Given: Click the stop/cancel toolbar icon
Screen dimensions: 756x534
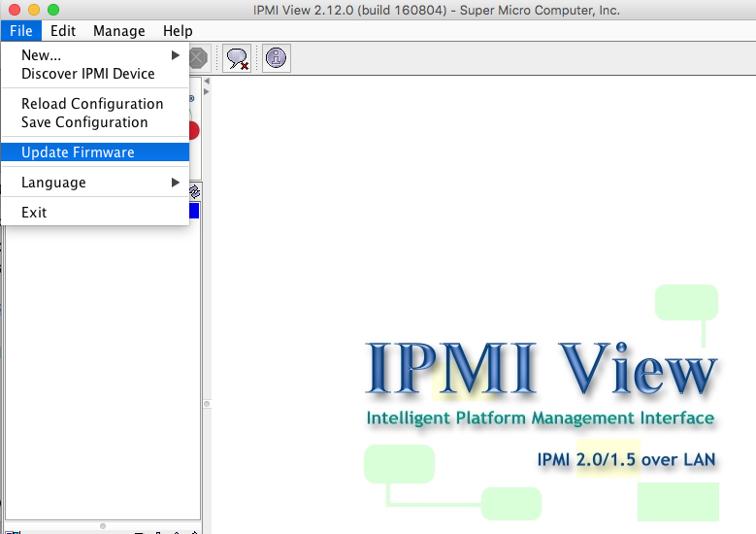Looking at the screenshot, I should (198, 58).
